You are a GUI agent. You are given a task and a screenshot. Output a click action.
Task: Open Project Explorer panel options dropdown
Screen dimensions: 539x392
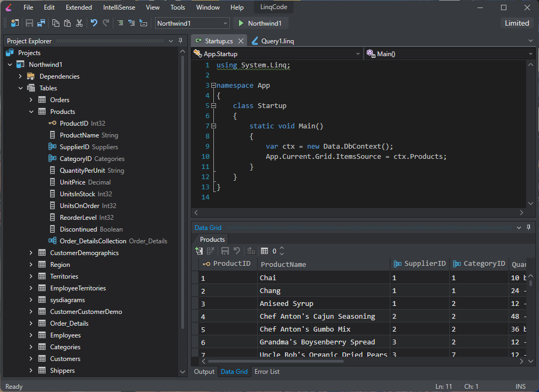pos(171,41)
